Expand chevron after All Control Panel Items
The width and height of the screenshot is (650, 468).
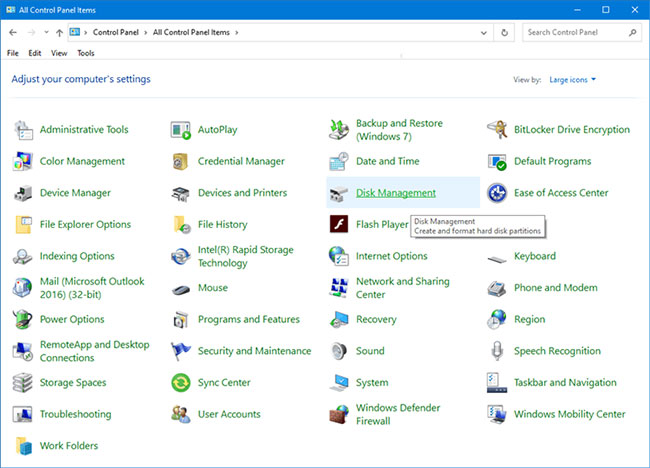pos(237,32)
